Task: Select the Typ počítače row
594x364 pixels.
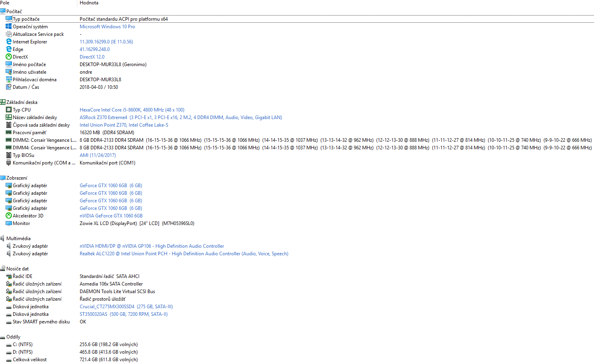Action: pyautogui.click(x=26, y=19)
